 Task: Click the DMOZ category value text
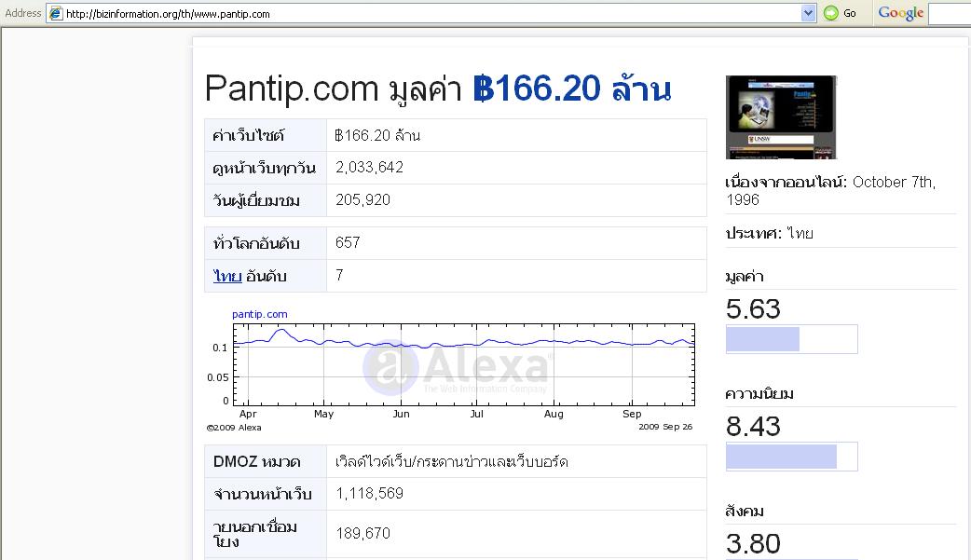(451, 461)
